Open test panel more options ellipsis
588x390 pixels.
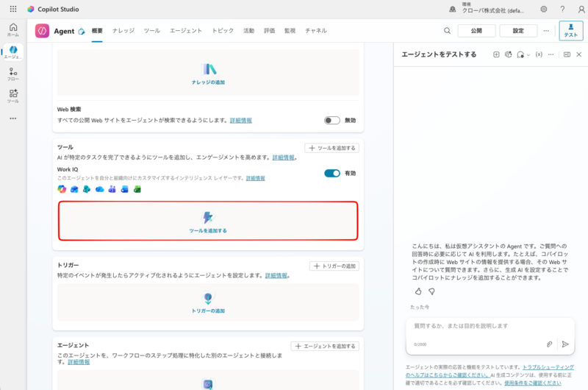[551, 54]
